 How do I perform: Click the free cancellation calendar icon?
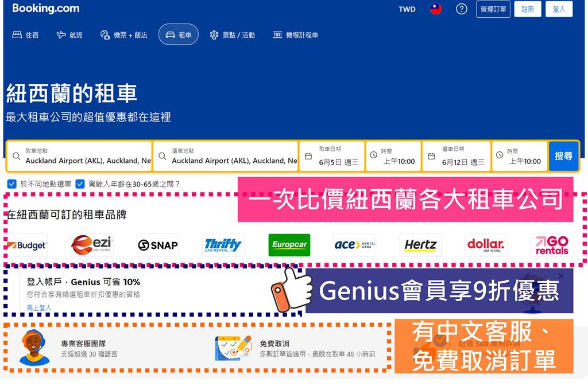click(x=233, y=348)
